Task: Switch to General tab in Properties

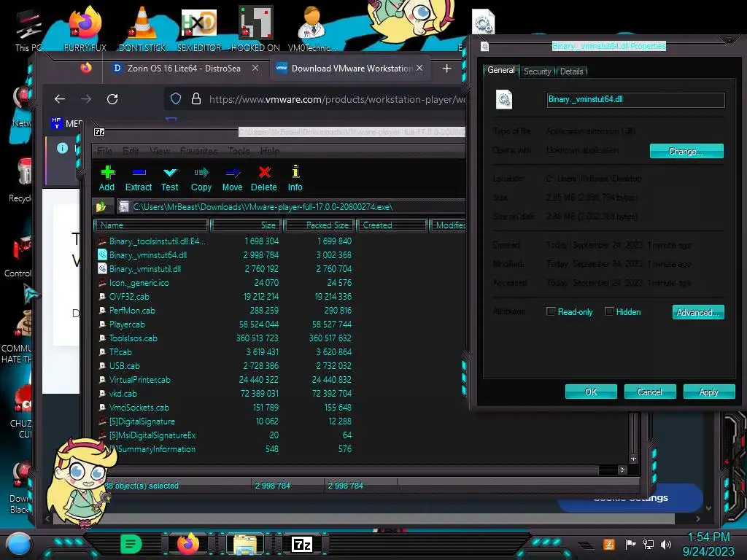Action: point(500,70)
